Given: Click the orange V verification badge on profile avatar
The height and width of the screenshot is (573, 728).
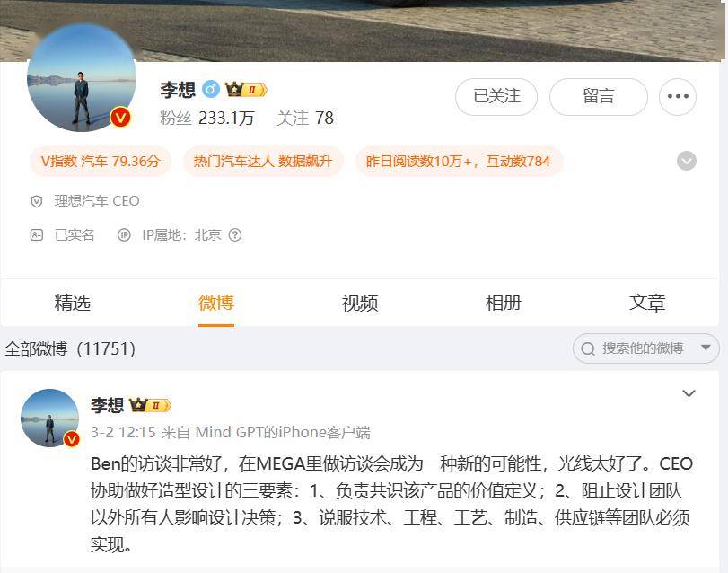Looking at the screenshot, I should [120, 118].
